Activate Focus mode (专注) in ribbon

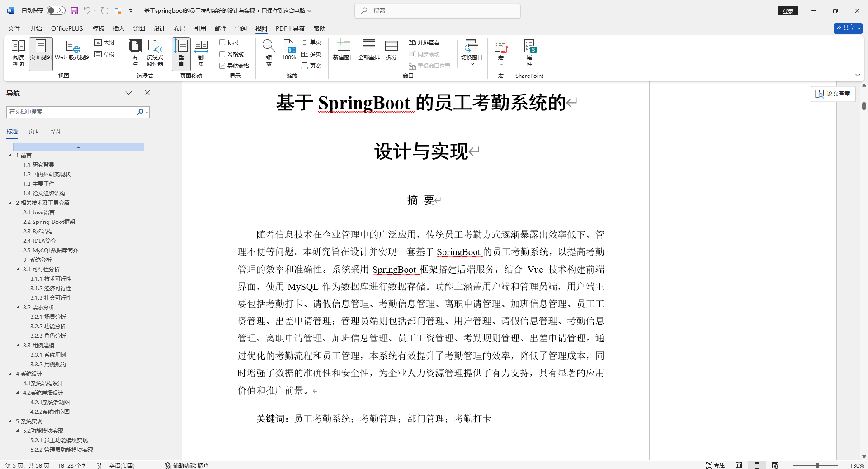pyautogui.click(x=135, y=54)
